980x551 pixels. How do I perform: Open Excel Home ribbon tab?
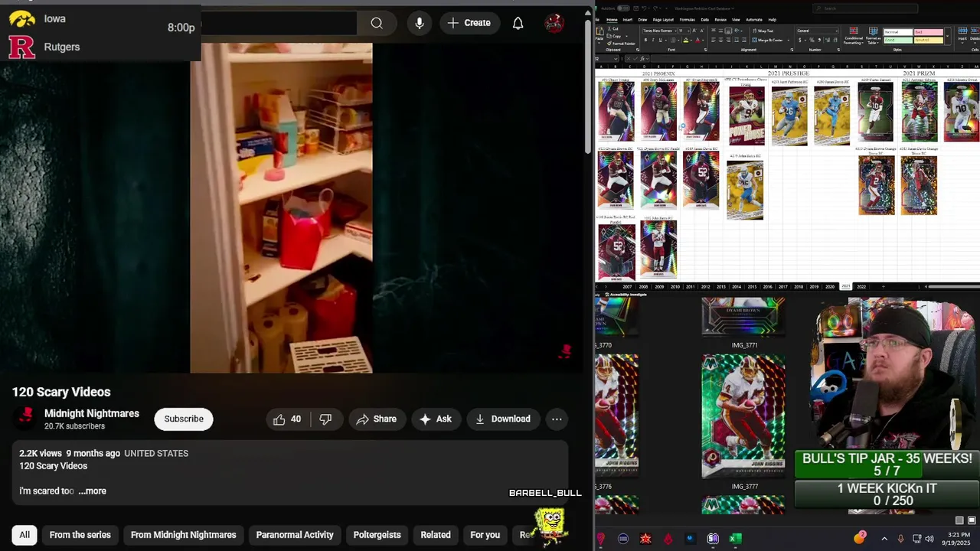(x=612, y=20)
